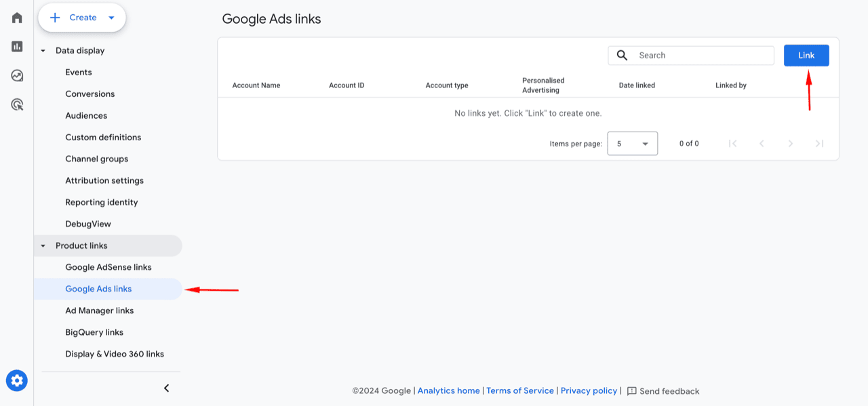Collapse the side menu with the chevron
Viewport: 868px width, 406px height.
(166, 388)
